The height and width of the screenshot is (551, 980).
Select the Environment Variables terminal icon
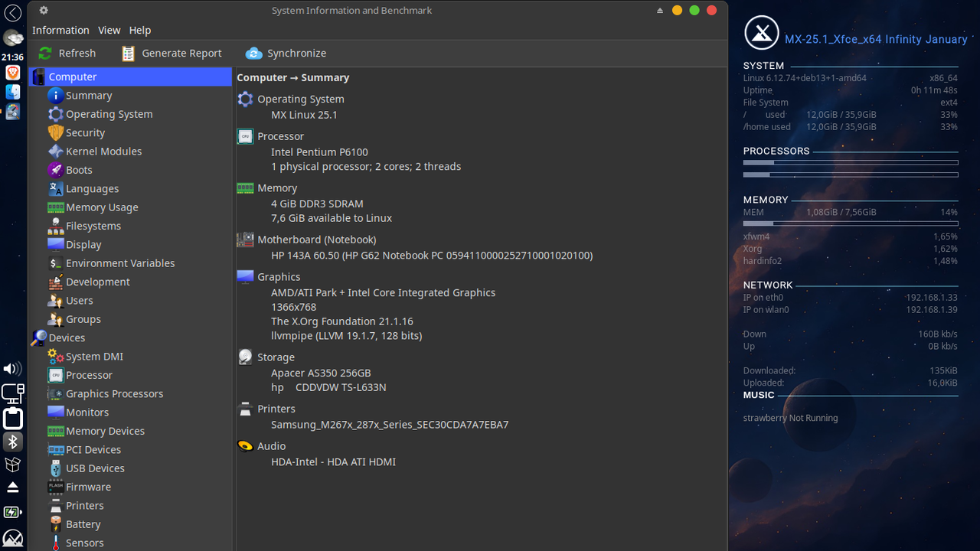point(55,263)
